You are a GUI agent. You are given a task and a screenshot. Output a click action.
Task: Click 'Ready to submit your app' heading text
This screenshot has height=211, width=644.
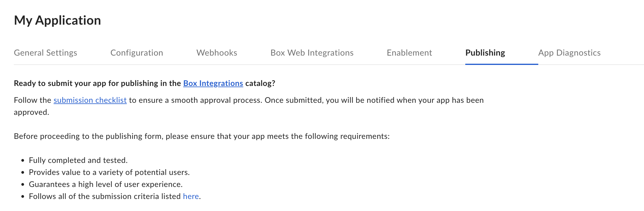[x=144, y=83]
